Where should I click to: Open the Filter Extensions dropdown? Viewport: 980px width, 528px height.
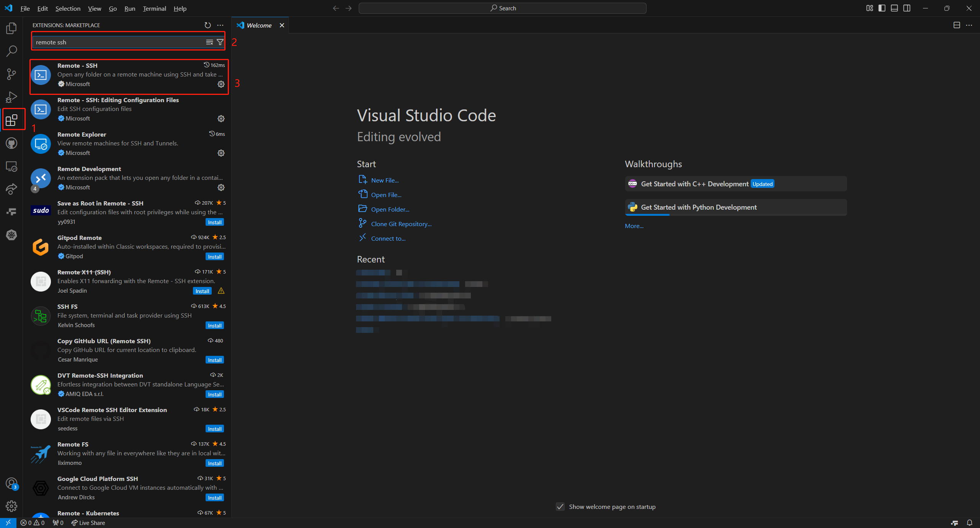coord(220,42)
